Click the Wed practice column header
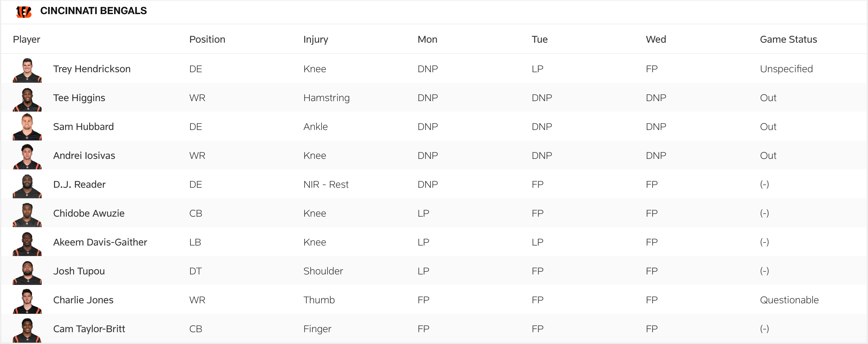Viewport: 868px width, 344px height. 656,39
